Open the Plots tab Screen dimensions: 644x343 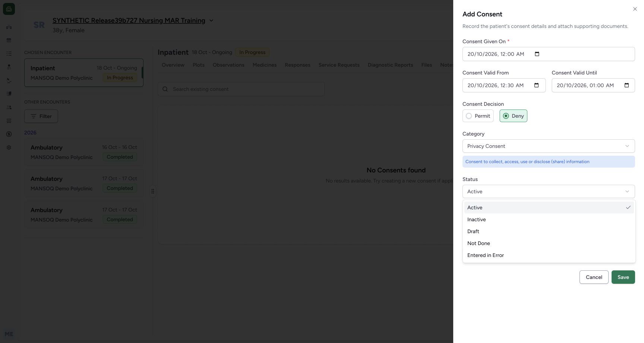[199, 65]
